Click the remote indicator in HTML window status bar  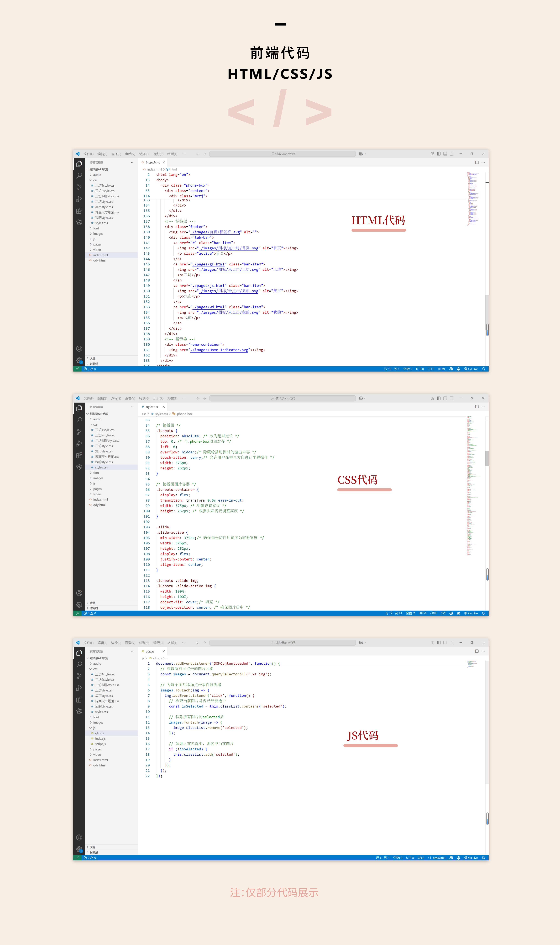(77, 369)
